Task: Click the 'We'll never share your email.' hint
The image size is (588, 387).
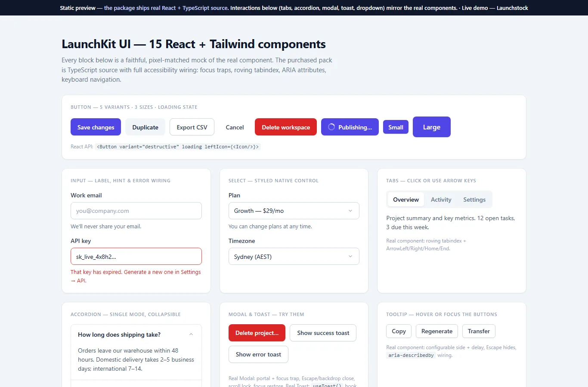Action: tap(106, 226)
